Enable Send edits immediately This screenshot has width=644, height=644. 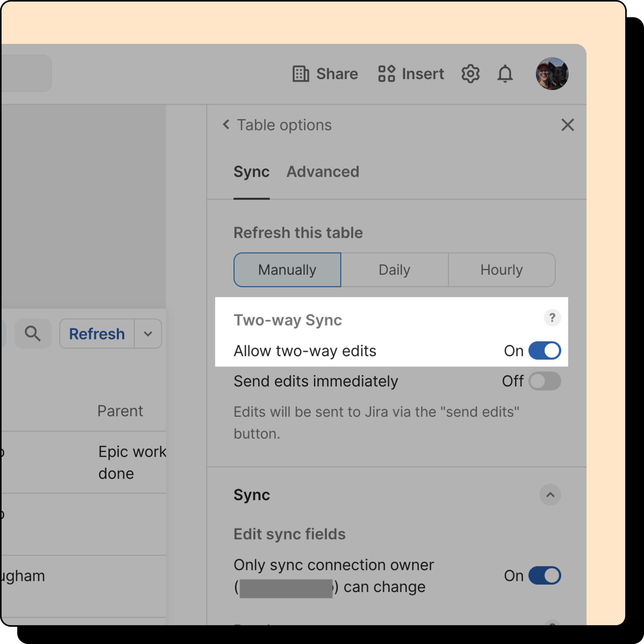coord(544,381)
